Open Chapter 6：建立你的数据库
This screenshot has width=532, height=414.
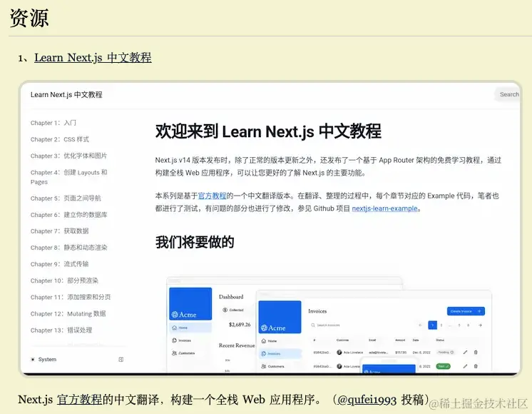pos(68,215)
